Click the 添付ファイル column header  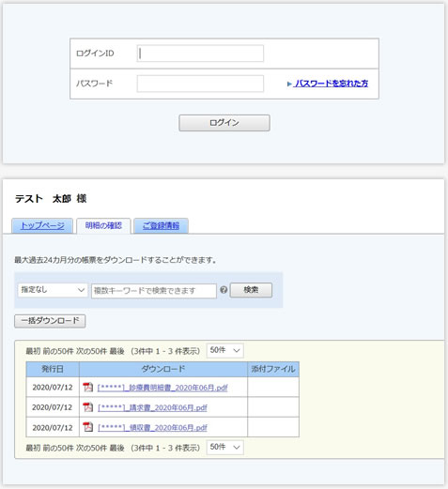pos(273,369)
